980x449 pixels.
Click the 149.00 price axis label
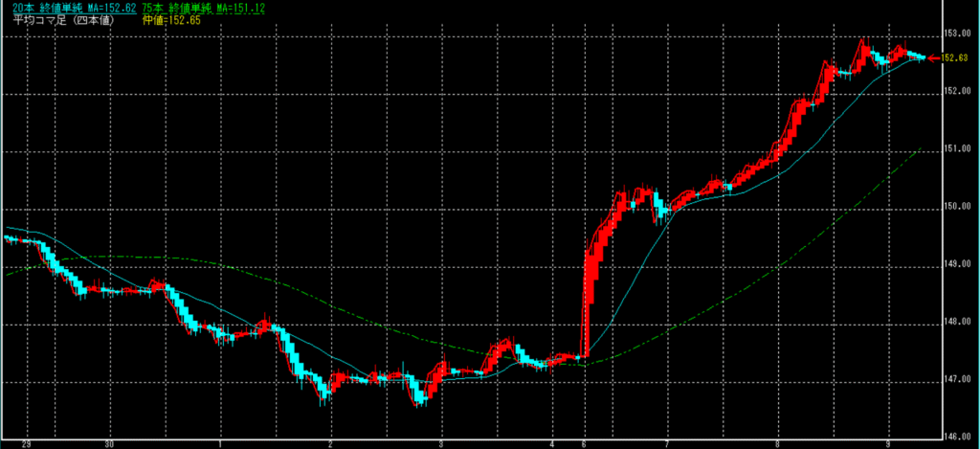coord(954,265)
